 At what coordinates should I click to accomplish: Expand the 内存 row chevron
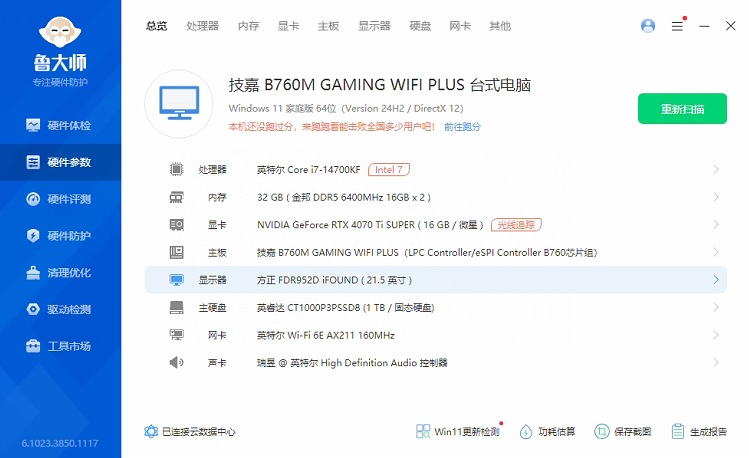[716, 197]
